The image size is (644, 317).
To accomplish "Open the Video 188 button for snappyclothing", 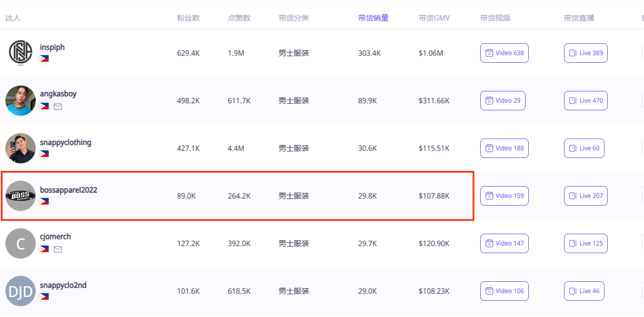I will (504, 148).
